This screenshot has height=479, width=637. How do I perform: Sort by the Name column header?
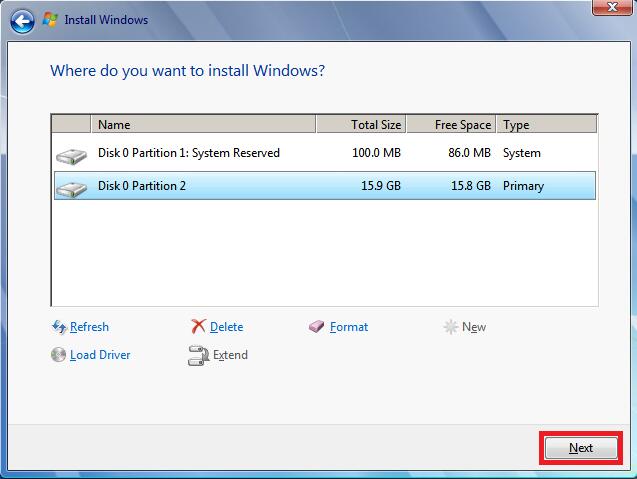[x=203, y=124]
